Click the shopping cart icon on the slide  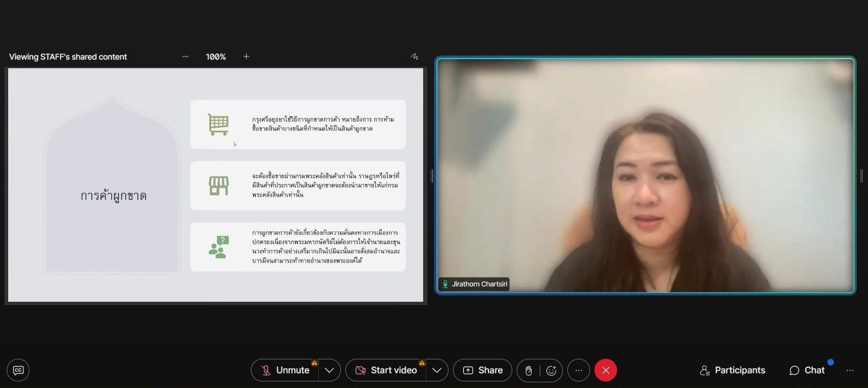coord(218,124)
